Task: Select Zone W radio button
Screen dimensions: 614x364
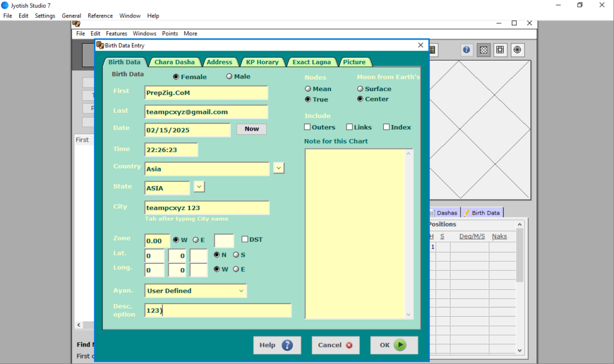Action: click(x=176, y=240)
